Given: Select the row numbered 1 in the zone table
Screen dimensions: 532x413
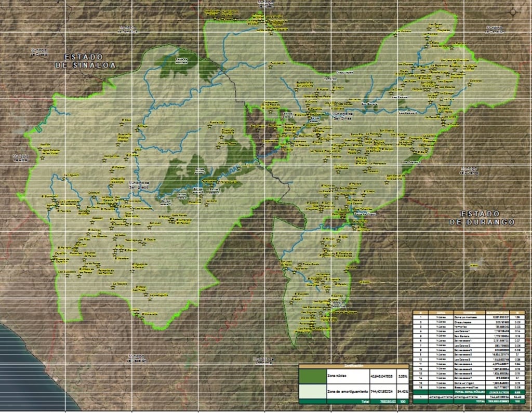Looking at the screenshot, I should (420, 317).
